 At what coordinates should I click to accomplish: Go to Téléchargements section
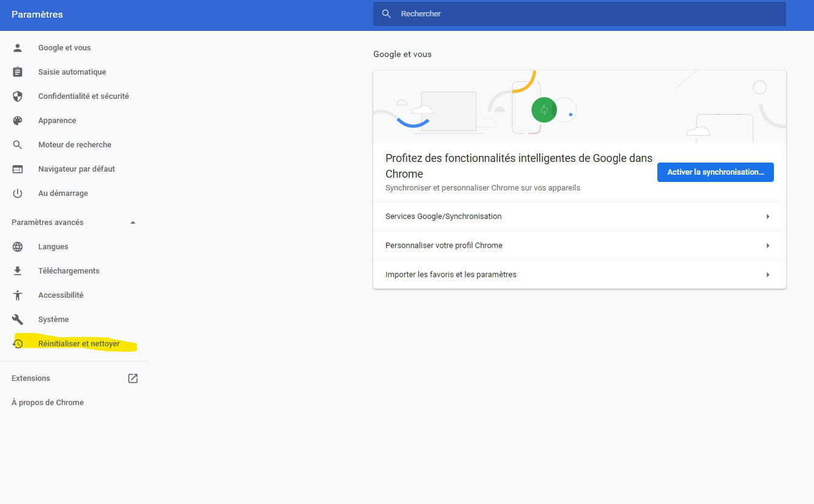point(69,271)
